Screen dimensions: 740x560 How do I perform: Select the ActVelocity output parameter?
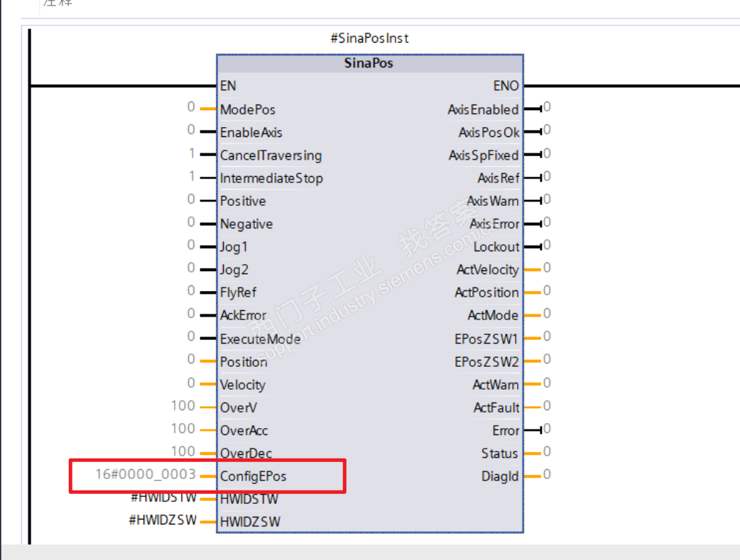coord(487,270)
